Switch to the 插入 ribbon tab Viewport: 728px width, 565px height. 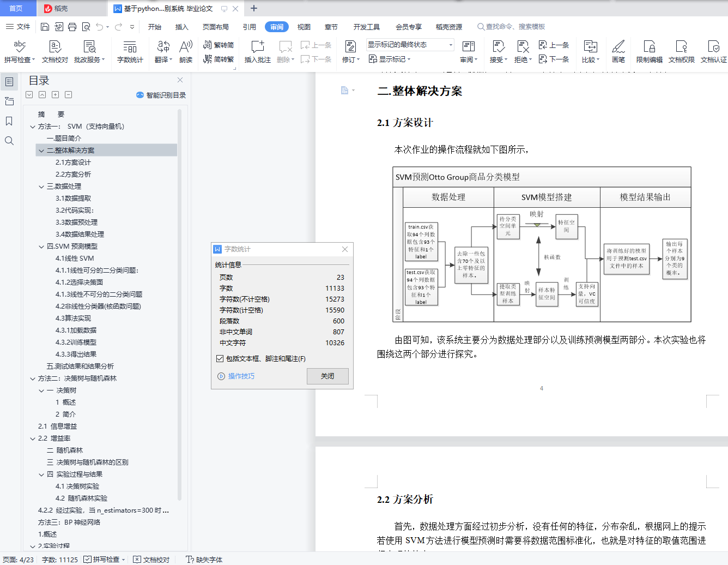[x=182, y=27]
